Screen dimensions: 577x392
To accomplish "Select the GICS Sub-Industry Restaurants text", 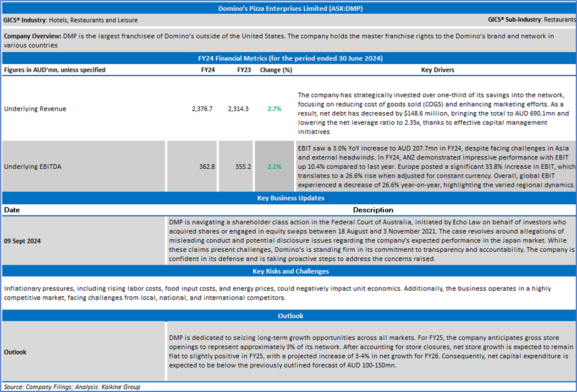I will tap(532, 20).
